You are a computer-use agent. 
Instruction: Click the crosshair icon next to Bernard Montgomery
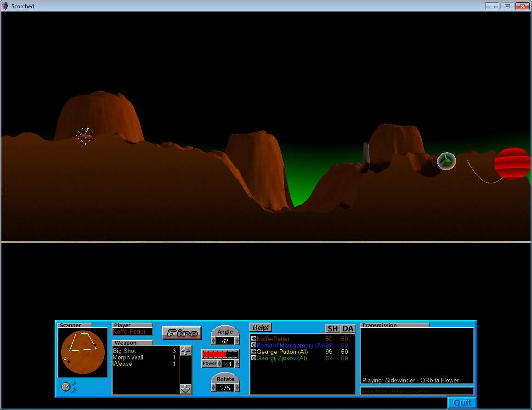[x=254, y=345]
